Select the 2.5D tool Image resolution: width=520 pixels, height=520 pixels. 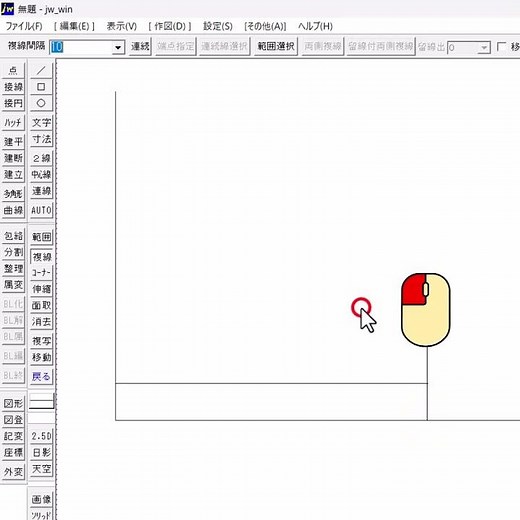[x=41, y=436]
